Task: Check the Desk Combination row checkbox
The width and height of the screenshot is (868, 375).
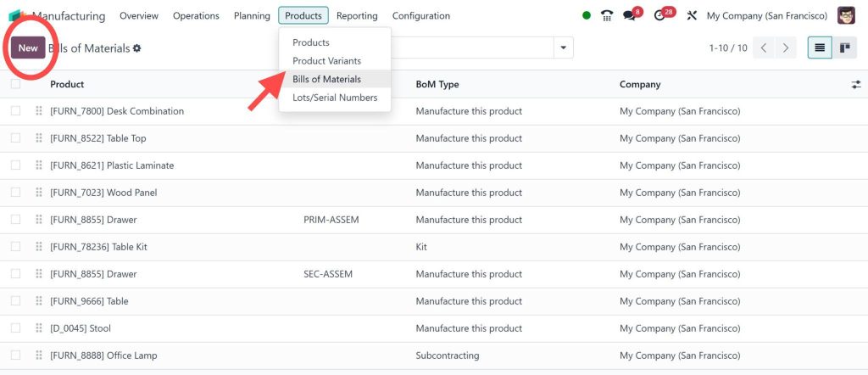Action: [x=15, y=111]
